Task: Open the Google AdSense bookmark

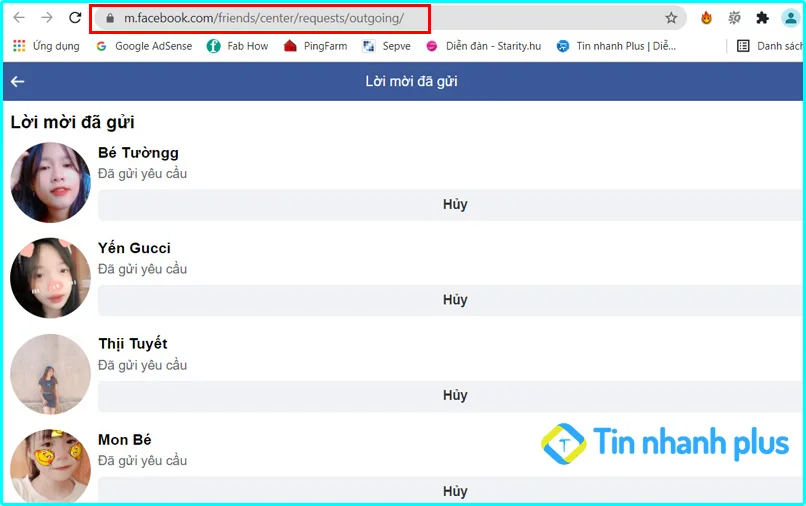Action: point(144,46)
